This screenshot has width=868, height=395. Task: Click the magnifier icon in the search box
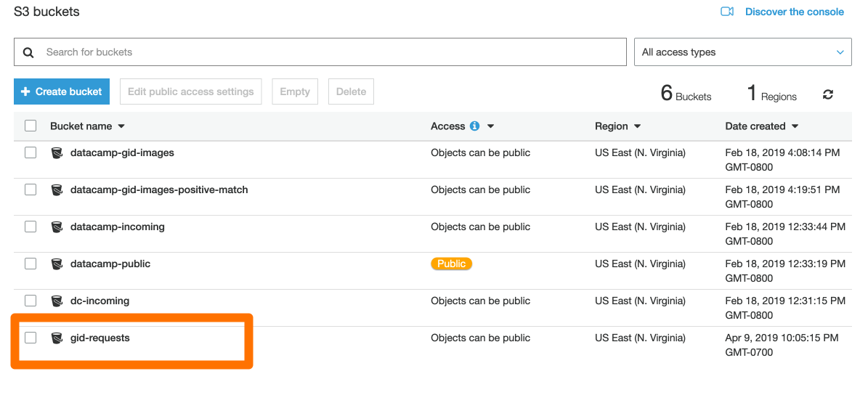pyautogui.click(x=28, y=52)
